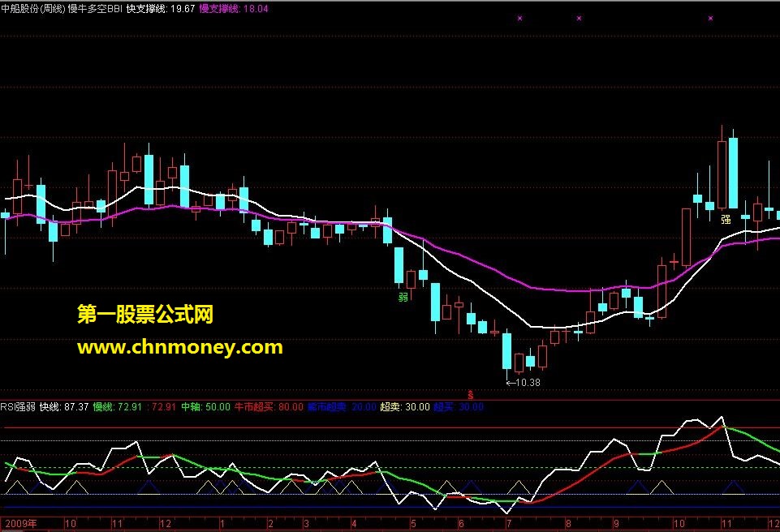Click month 4 on the time axis

[x=354, y=524]
